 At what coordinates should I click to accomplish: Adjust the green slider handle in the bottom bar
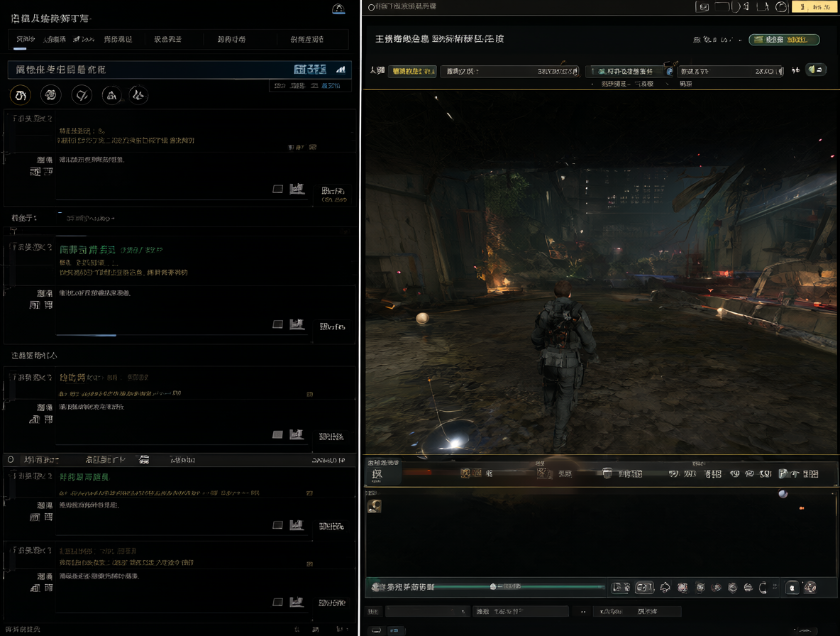pos(493,587)
